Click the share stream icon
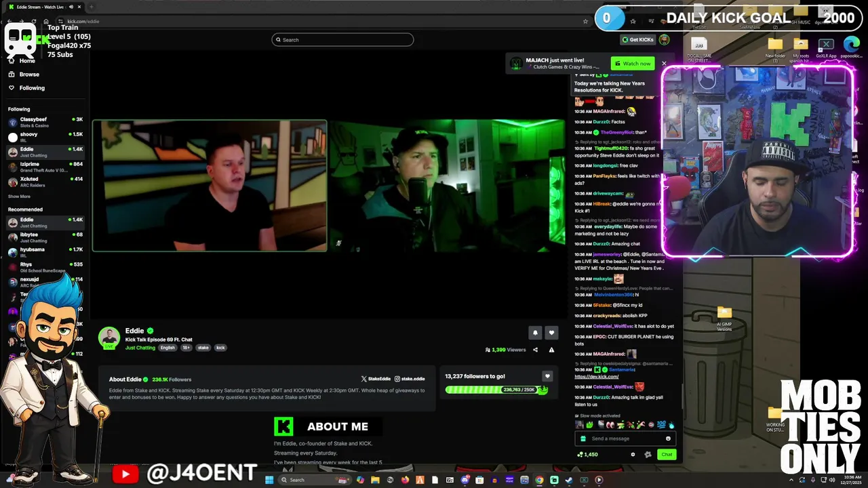868x488 pixels. click(535, 350)
